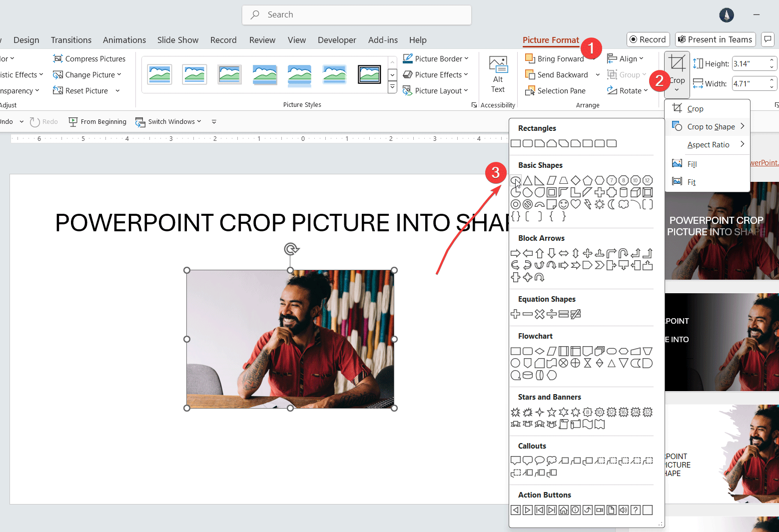Click the Bring Forward icon
The image size is (779, 532).
529,58
